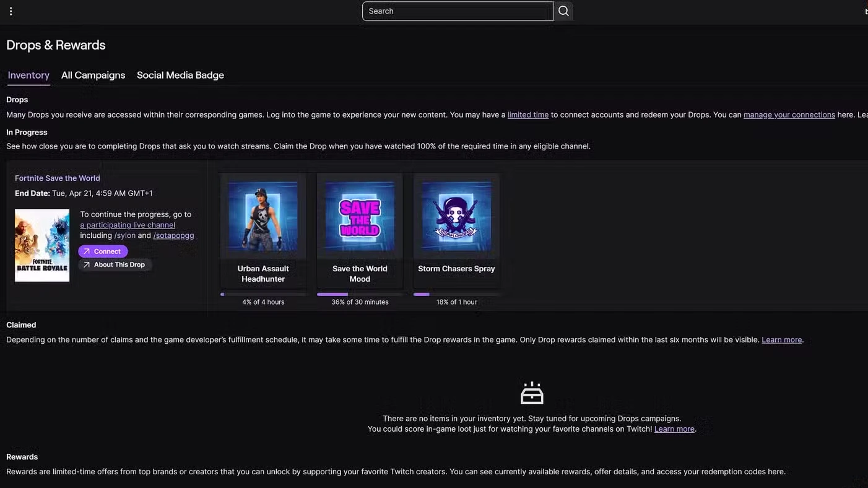Click the Drops & Rewards page title
Screen dimensions: 868x488
click(56, 45)
